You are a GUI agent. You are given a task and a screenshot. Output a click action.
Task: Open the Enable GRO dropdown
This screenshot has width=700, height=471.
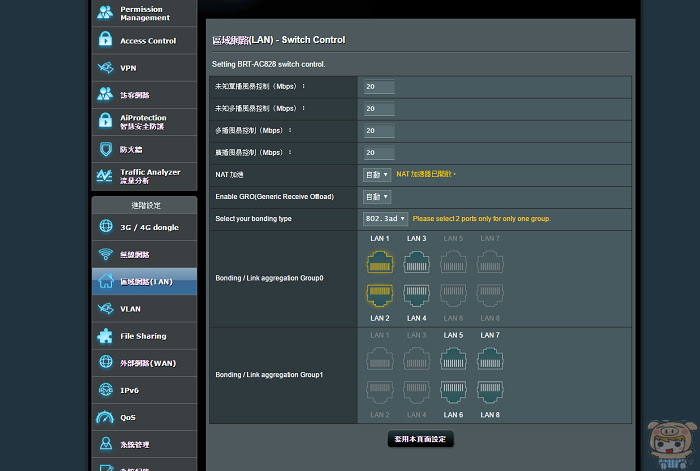377,196
